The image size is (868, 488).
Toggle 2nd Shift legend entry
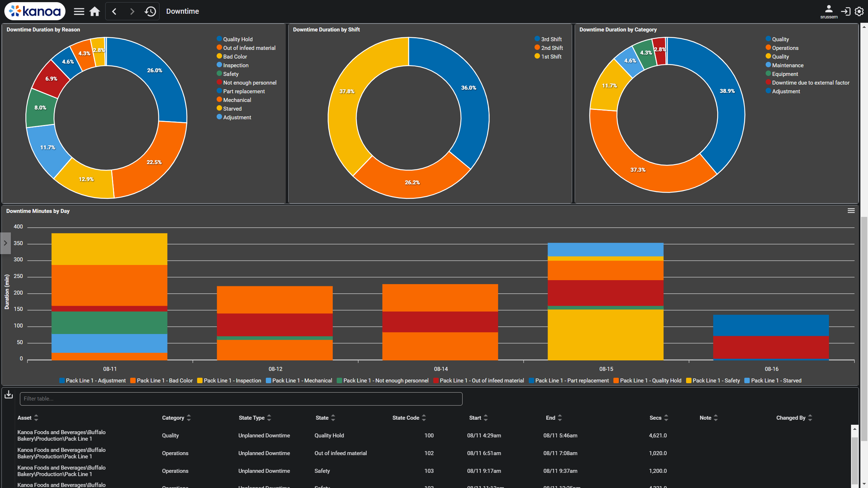coord(549,48)
